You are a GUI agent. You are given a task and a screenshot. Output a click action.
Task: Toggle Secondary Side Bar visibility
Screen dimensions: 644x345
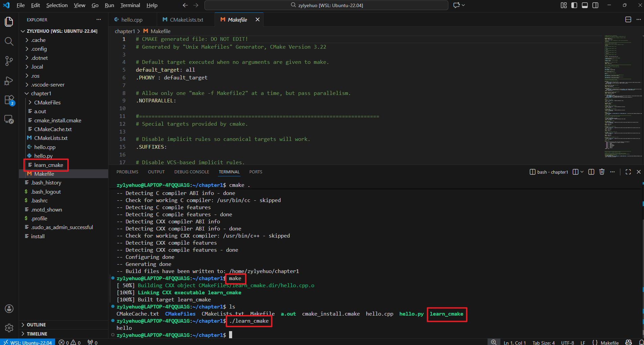(x=595, y=5)
